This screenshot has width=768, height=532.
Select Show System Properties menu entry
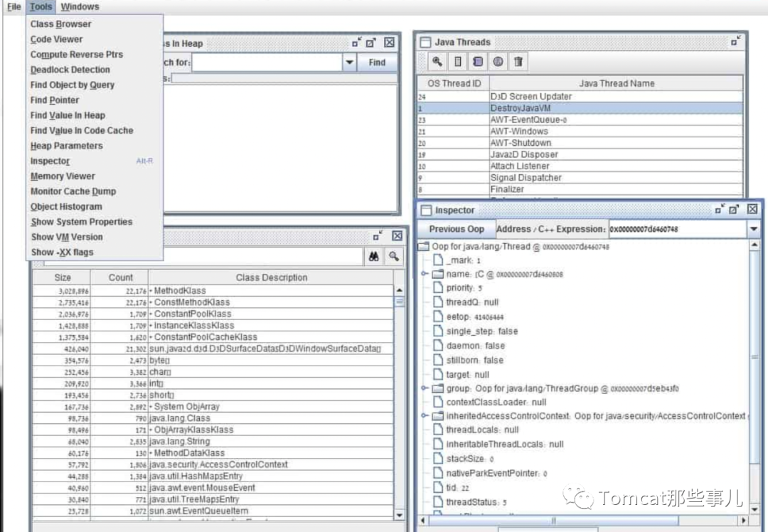pos(82,221)
